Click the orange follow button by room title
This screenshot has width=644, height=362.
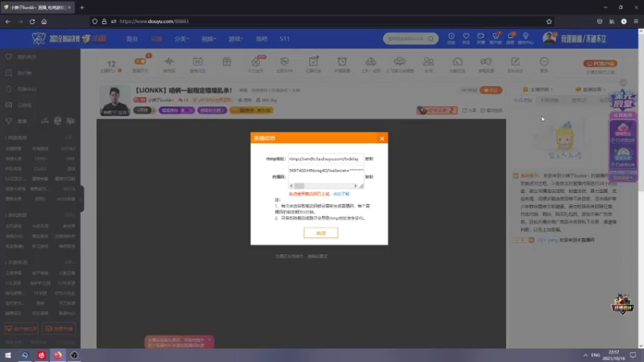[491, 90]
